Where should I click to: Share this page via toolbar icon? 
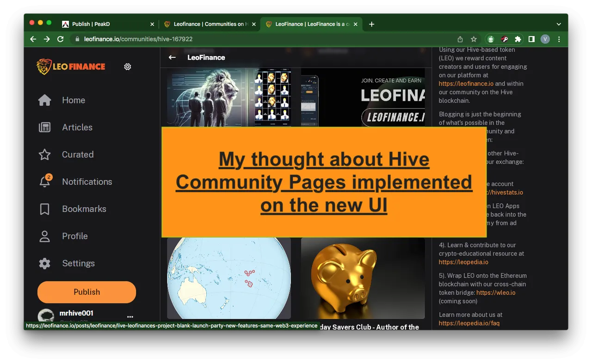(x=460, y=39)
